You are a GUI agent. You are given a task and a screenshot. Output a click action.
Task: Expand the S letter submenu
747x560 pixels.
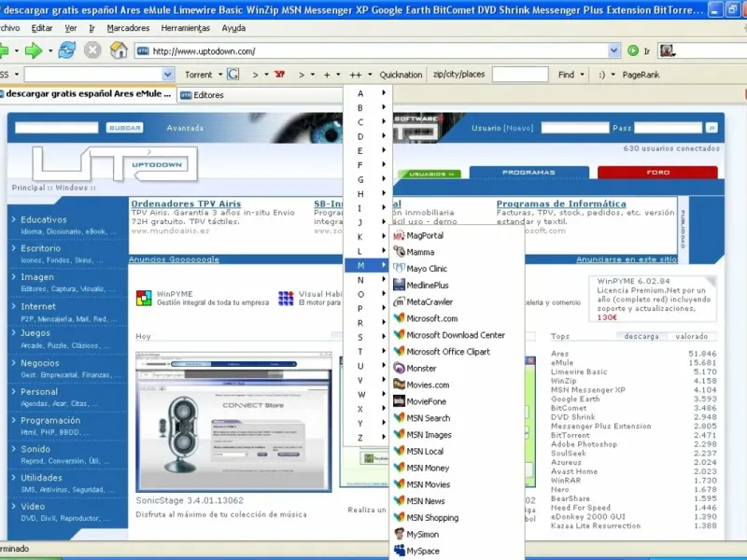(x=368, y=337)
